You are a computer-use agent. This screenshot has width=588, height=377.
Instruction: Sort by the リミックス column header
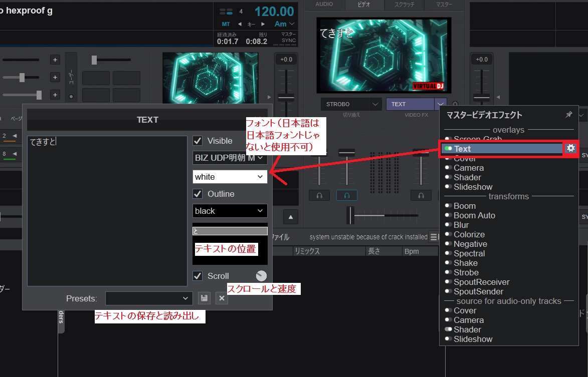point(329,251)
